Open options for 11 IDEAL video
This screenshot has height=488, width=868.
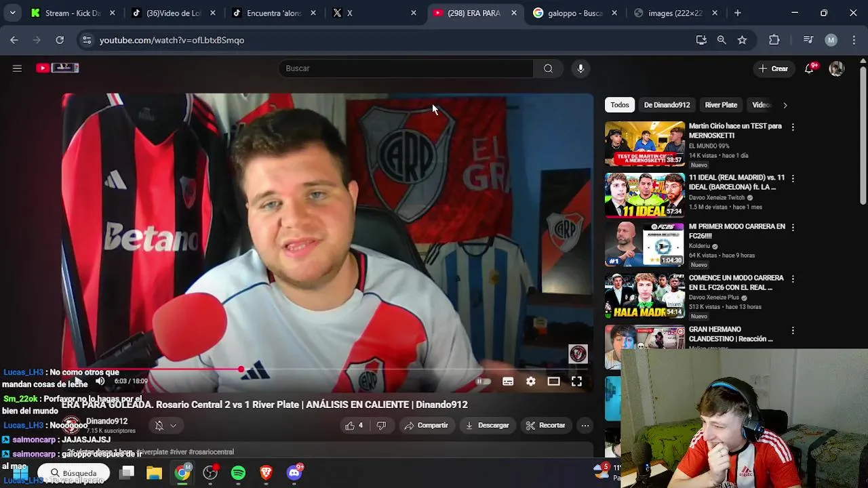click(793, 178)
